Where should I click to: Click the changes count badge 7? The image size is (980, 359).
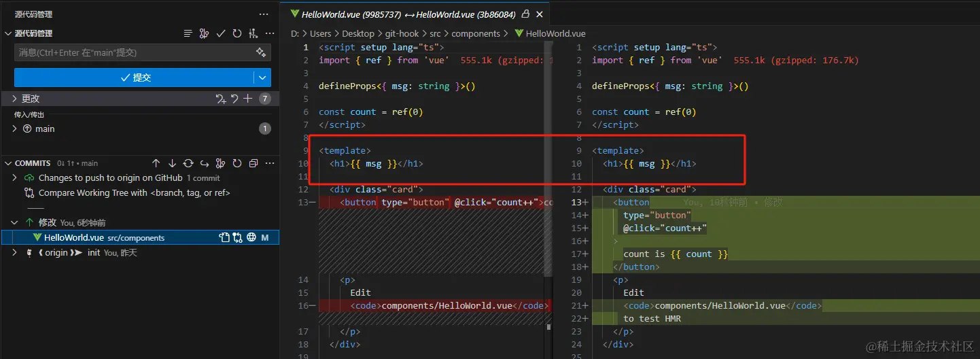(x=265, y=99)
